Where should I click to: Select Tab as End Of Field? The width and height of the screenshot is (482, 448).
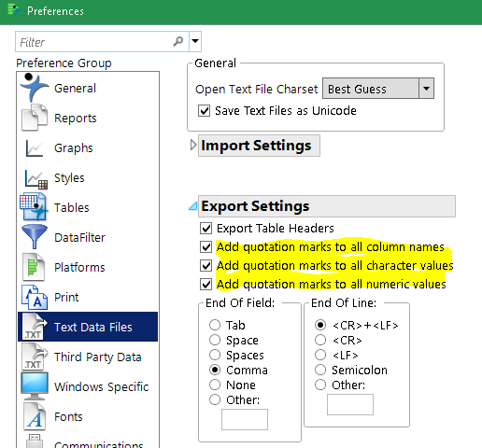[215, 325]
